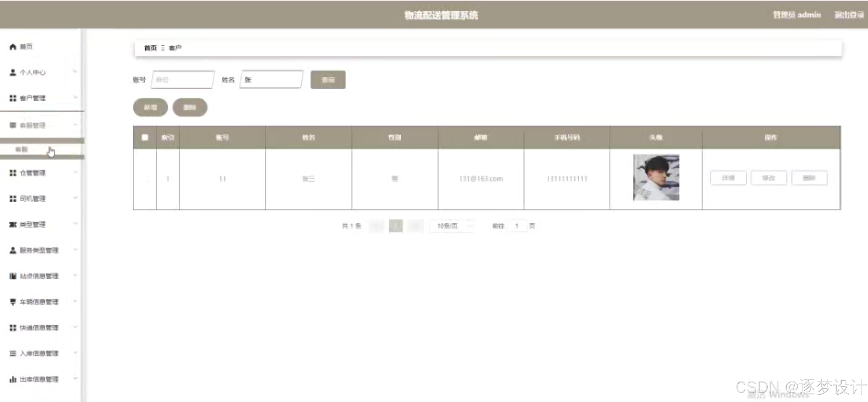Open 司机管理 via its sidebar icon
The height and width of the screenshot is (402, 868).
point(13,199)
